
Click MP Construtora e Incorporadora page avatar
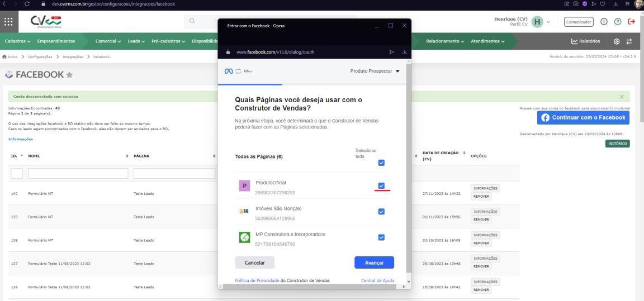pyautogui.click(x=244, y=237)
